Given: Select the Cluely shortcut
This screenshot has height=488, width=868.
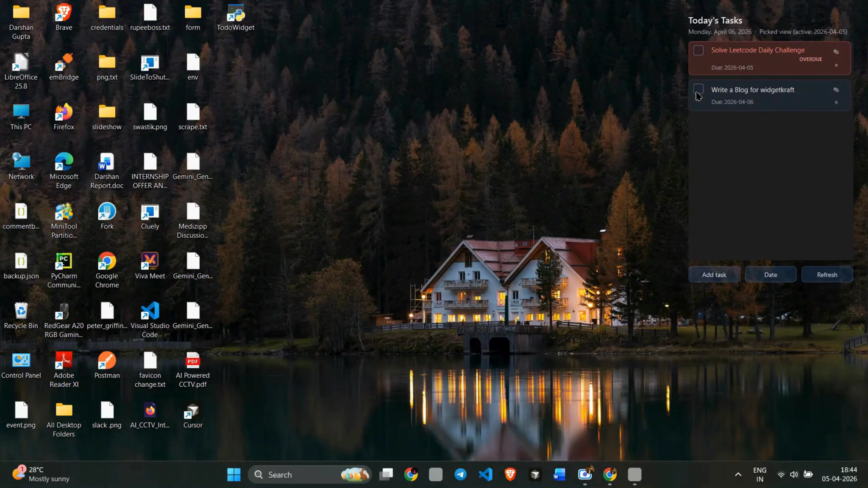Looking at the screenshot, I should tap(150, 217).
